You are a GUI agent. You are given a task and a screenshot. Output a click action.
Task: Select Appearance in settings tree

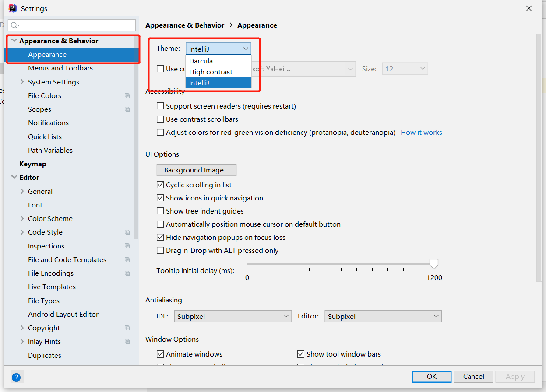click(x=47, y=55)
